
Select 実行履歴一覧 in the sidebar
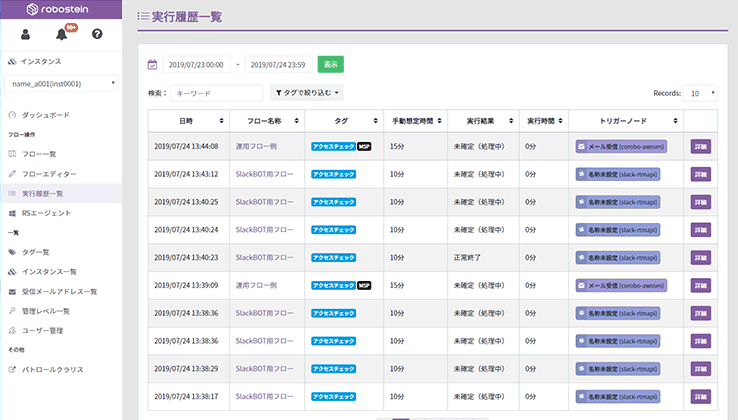point(42,194)
